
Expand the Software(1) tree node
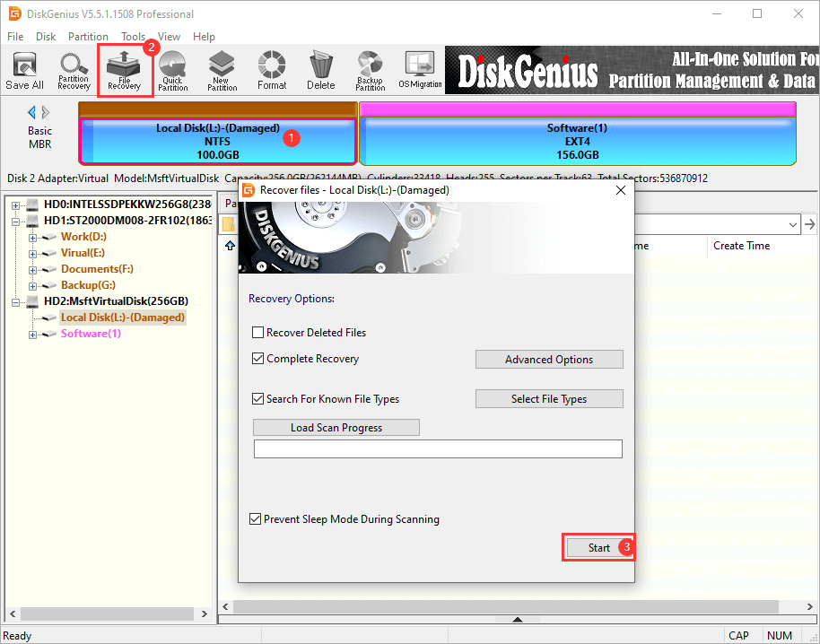pos(32,335)
